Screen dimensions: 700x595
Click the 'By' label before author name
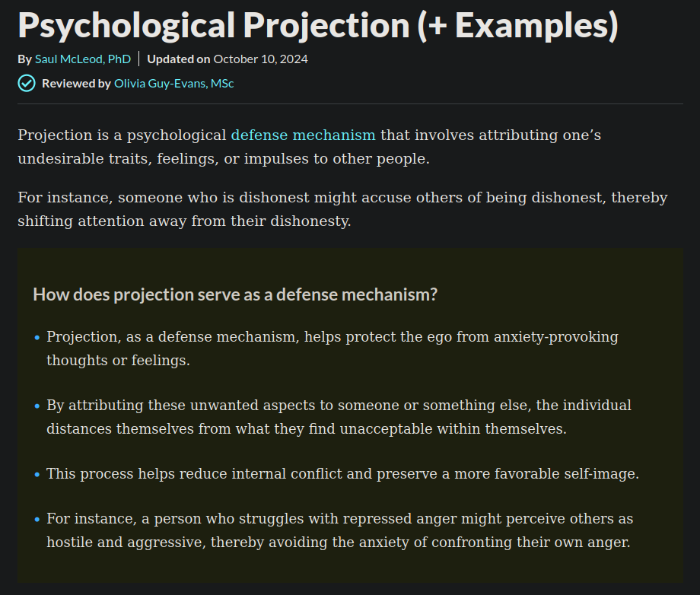point(24,59)
